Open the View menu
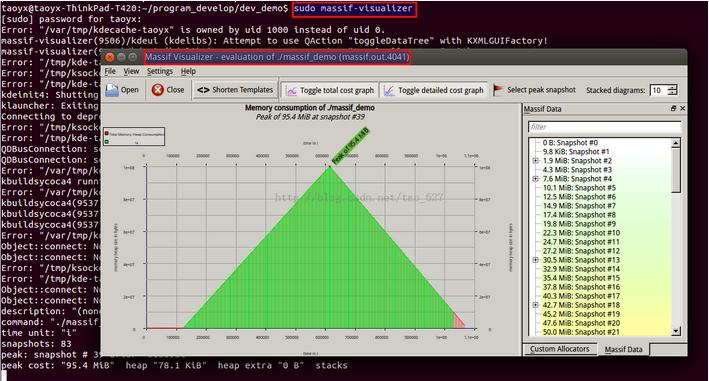This screenshot has height=381, width=709. click(x=131, y=71)
